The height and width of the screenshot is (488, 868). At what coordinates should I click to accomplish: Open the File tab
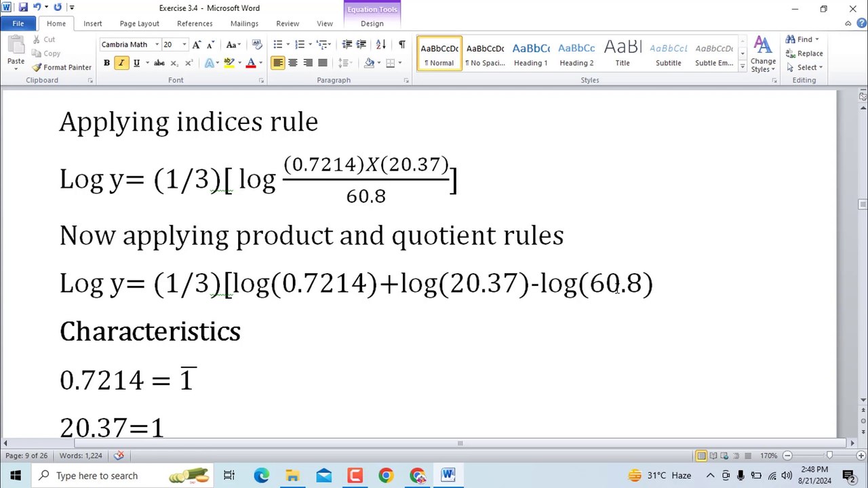coord(18,24)
